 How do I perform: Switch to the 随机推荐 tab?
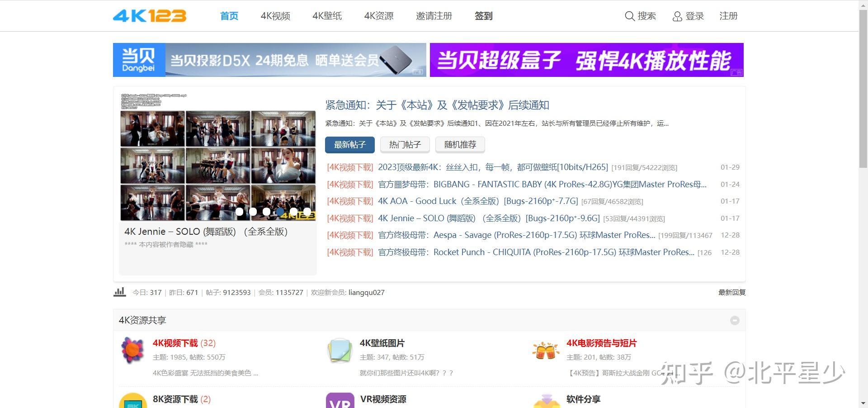tap(460, 144)
